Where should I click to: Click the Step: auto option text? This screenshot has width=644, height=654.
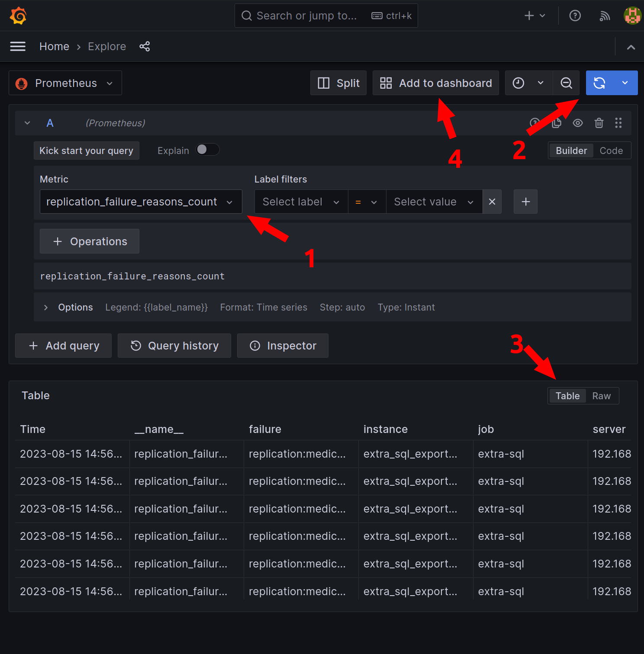[342, 308]
